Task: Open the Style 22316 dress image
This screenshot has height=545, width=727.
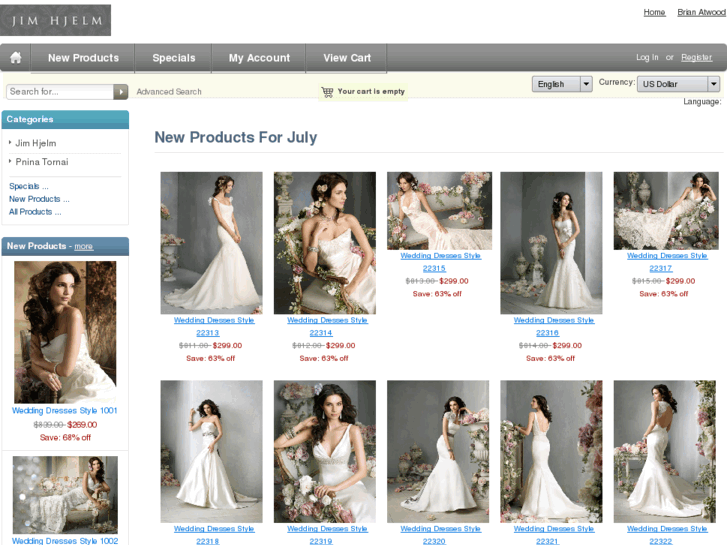Action: pyautogui.click(x=551, y=243)
